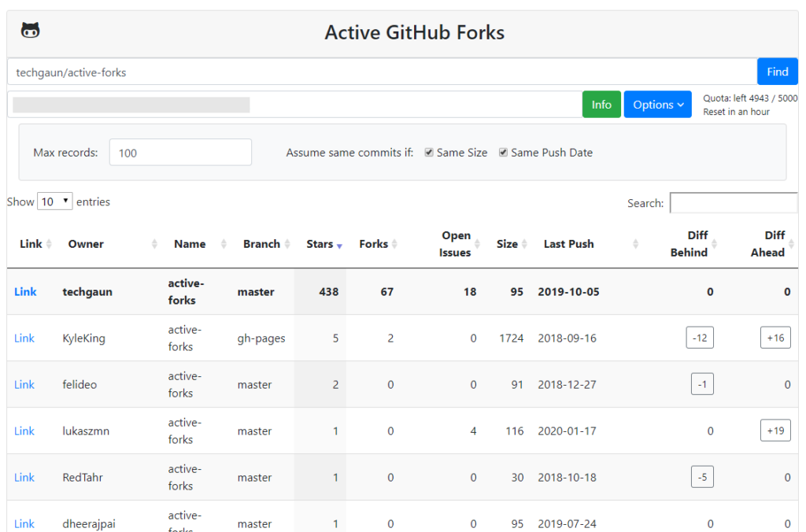This screenshot has height=532, width=806.
Task: Open the Show entries count dropdown
Action: [x=54, y=201]
